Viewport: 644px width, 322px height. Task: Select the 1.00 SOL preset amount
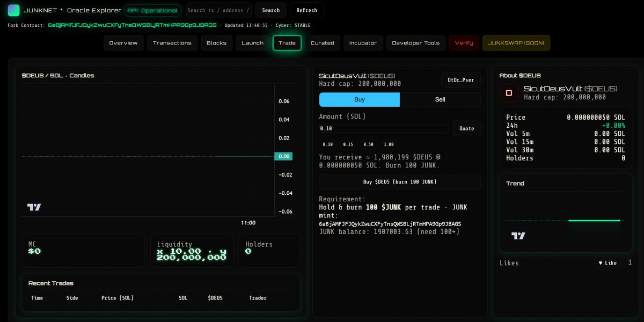[x=390, y=144]
